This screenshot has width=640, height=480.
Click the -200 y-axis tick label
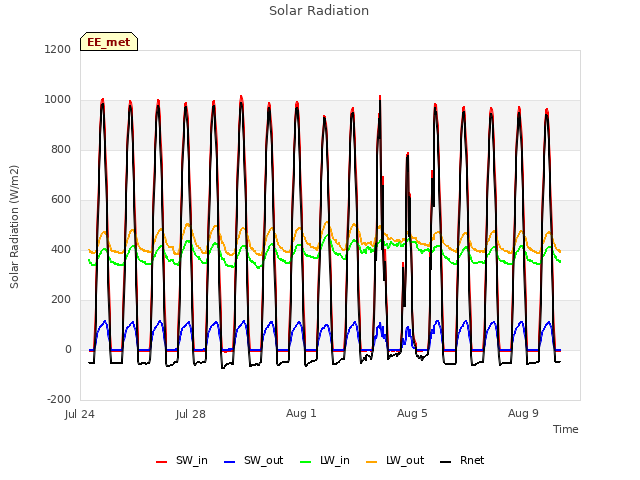coord(59,400)
